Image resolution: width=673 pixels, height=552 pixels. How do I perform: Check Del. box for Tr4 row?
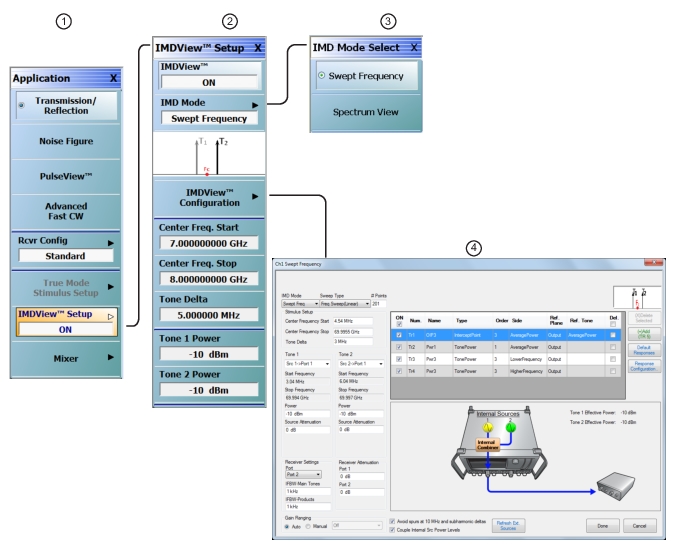click(x=613, y=371)
